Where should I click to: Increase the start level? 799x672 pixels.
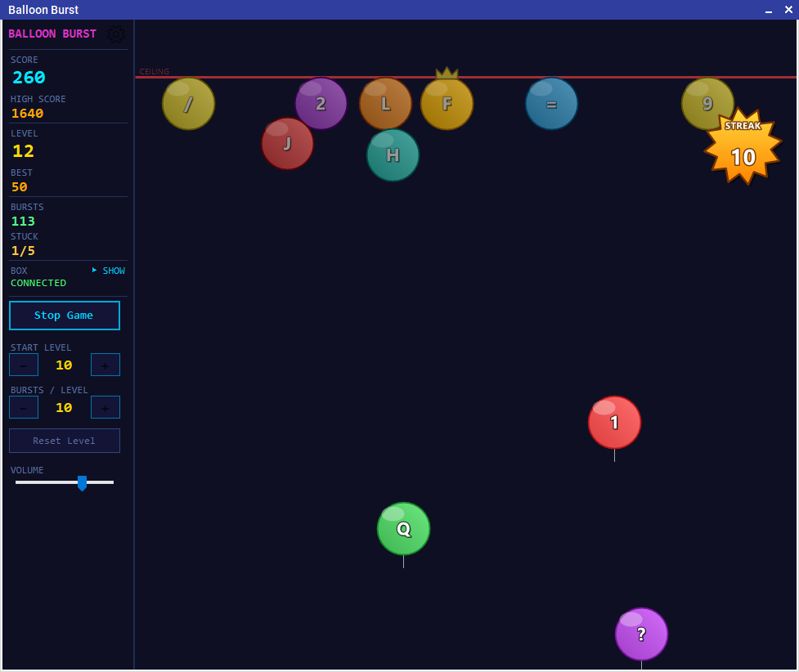pos(105,365)
